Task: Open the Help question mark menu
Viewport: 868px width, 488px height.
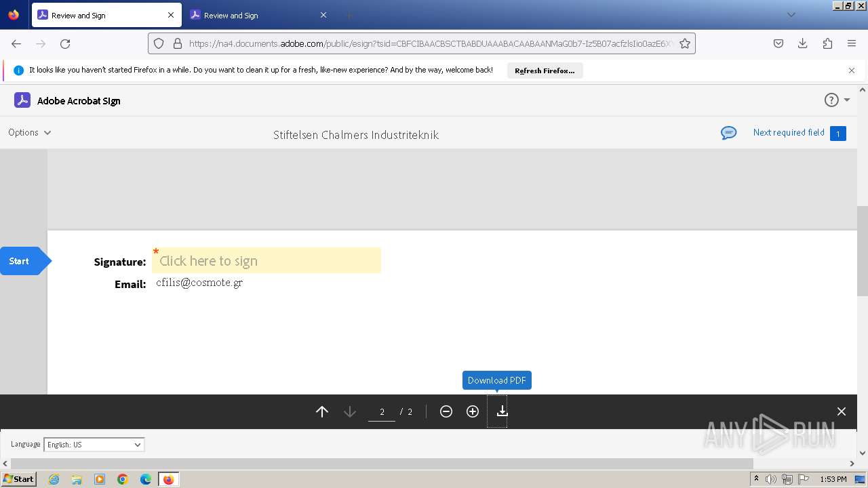Action: (831, 100)
